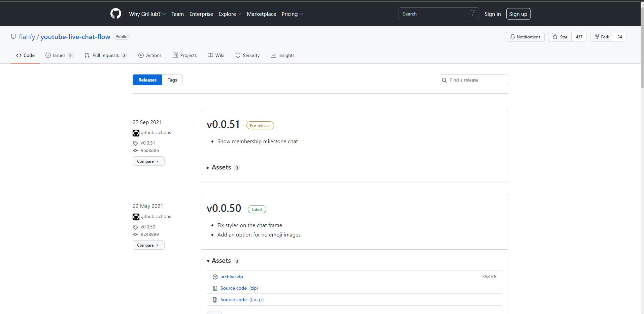Open the Compare dropdown for v0.0.51

tap(148, 161)
